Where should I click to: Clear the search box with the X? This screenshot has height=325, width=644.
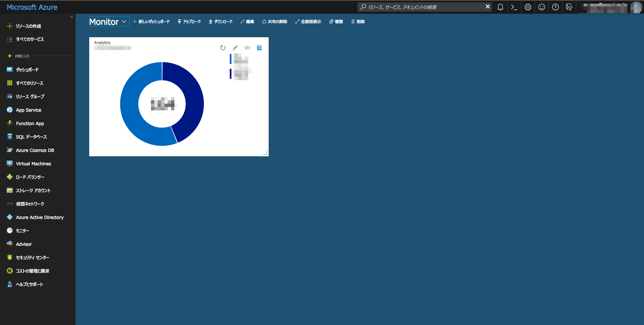coord(488,7)
